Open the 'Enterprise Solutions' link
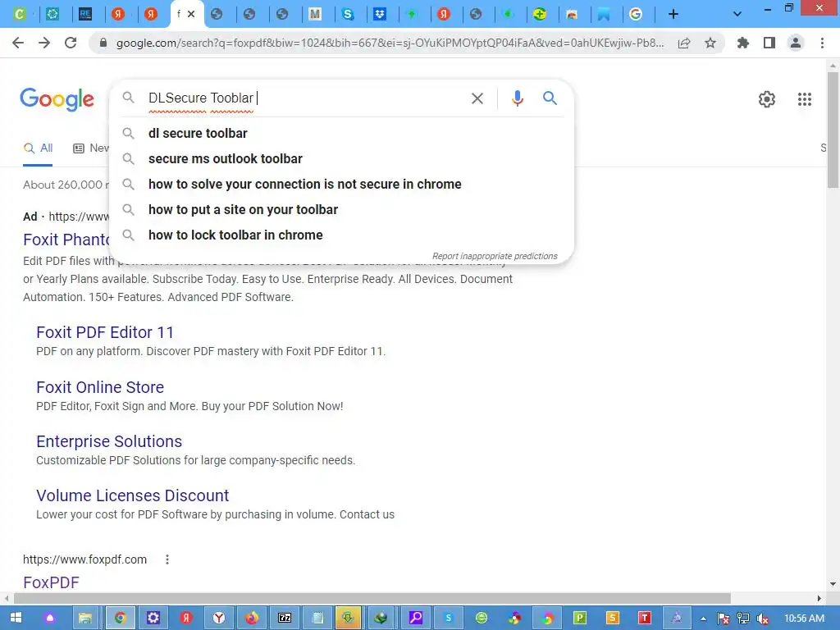The image size is (840, 630). 109,441
